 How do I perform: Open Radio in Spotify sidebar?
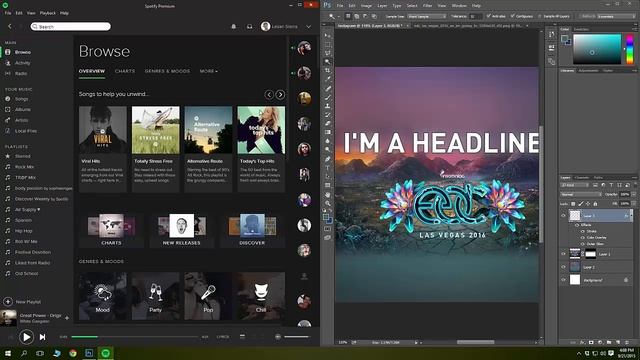pos(21,73)
